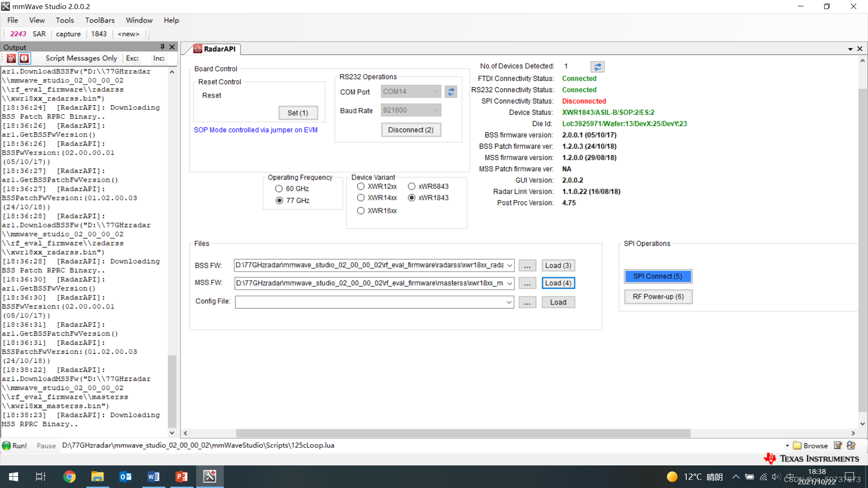Screen dimensions: 868x488
Task: Choose XWR12xx device variant
Action: point(377,187)
